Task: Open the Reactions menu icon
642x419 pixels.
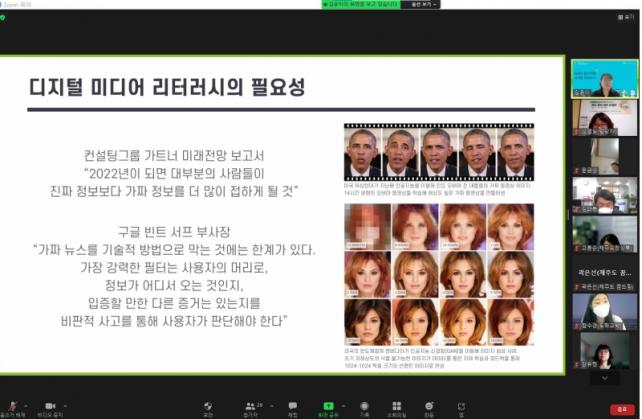Action: click(x=429, y=404)
